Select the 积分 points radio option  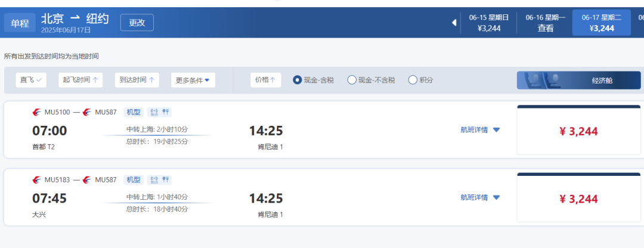point(413,80)
